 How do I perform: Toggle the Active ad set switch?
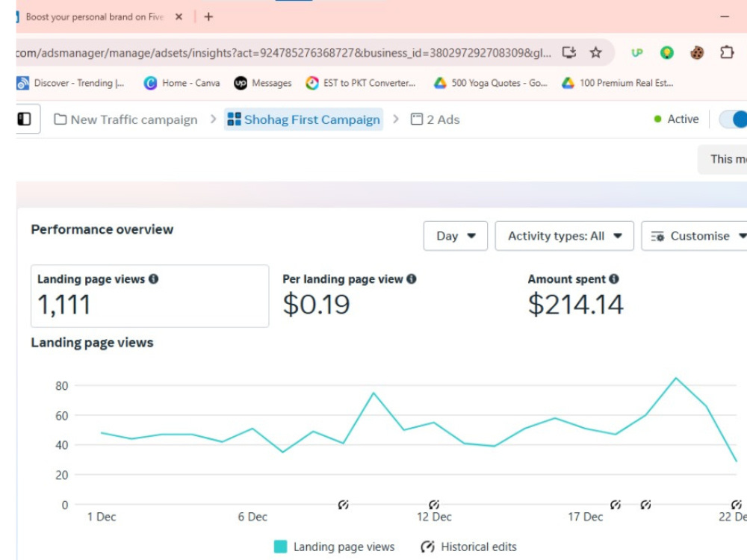coord(734,119)
